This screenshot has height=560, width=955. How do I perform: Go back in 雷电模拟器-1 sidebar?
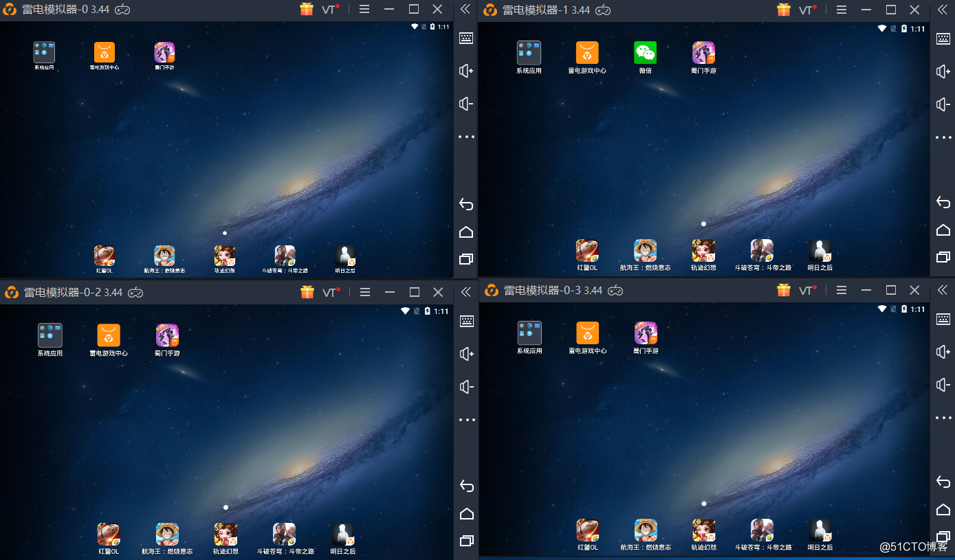pyautogui.click(x=943, y=202)
